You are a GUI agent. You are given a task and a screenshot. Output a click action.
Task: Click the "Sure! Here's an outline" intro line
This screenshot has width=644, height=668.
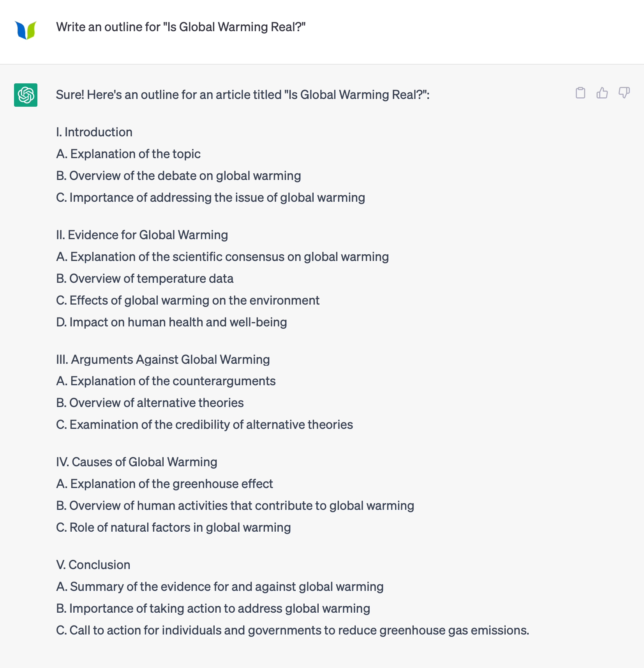(242, 95)
